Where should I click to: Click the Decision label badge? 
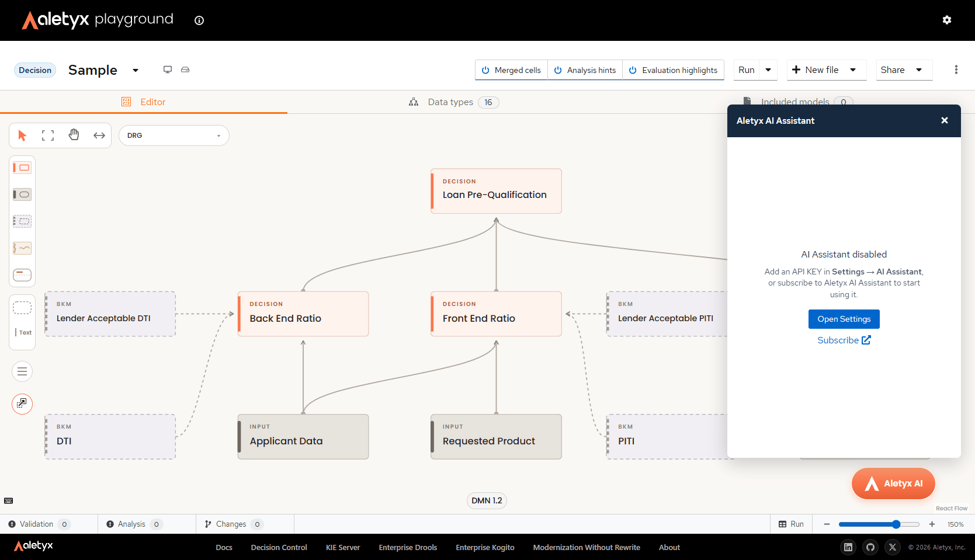(35, 70)
